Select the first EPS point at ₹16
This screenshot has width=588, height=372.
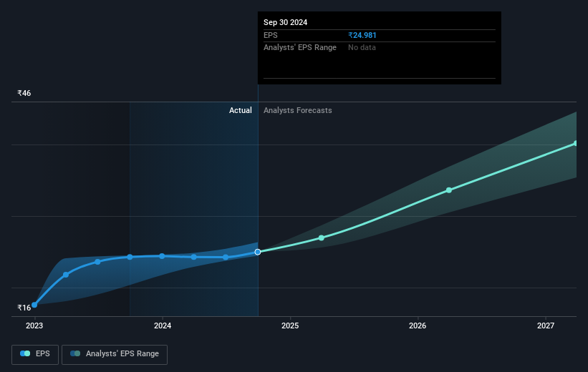[34, 305]
